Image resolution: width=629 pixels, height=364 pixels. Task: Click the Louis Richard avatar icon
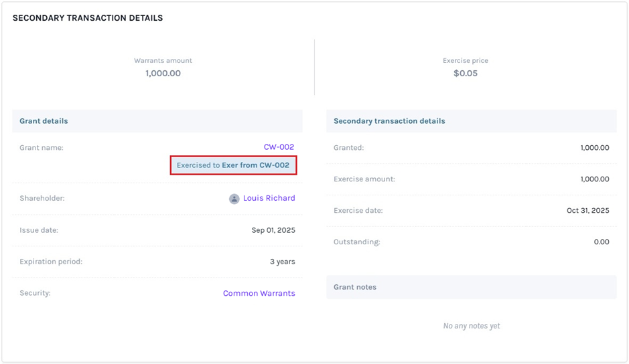[234, 199]
